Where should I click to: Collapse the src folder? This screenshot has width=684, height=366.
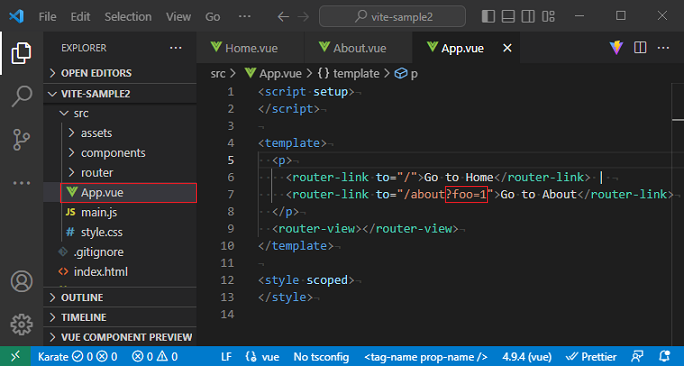point(120,113)
